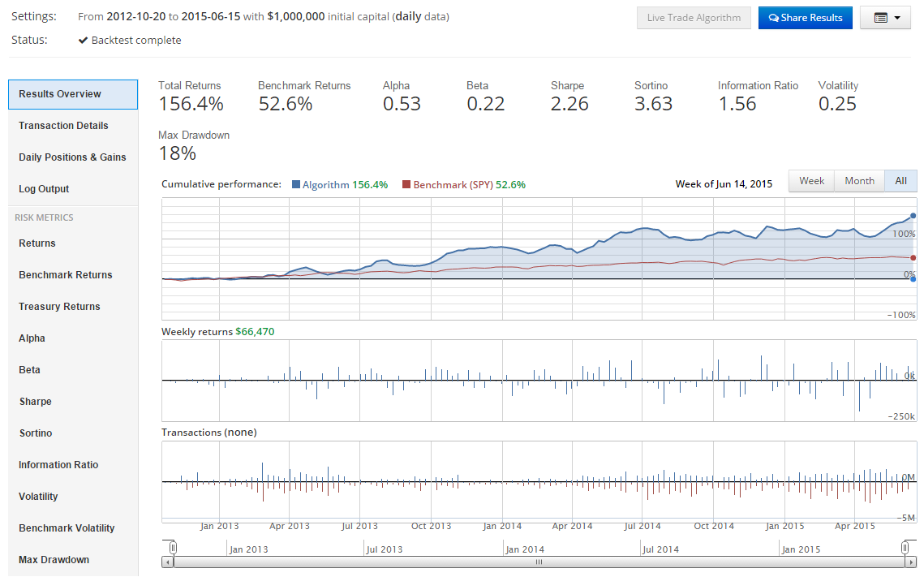
Task: Open Transaction Details in the sidebar
Action: pyautogui.click(x=63, y=126)
